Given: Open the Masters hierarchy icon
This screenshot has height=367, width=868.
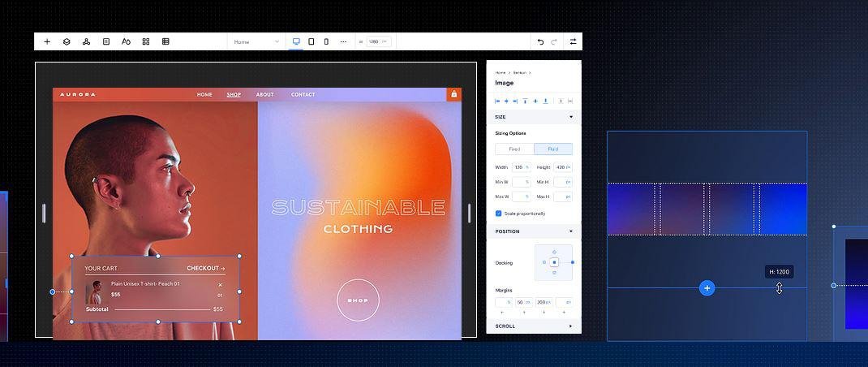Looking at the screenshot, I should [86, 41].
